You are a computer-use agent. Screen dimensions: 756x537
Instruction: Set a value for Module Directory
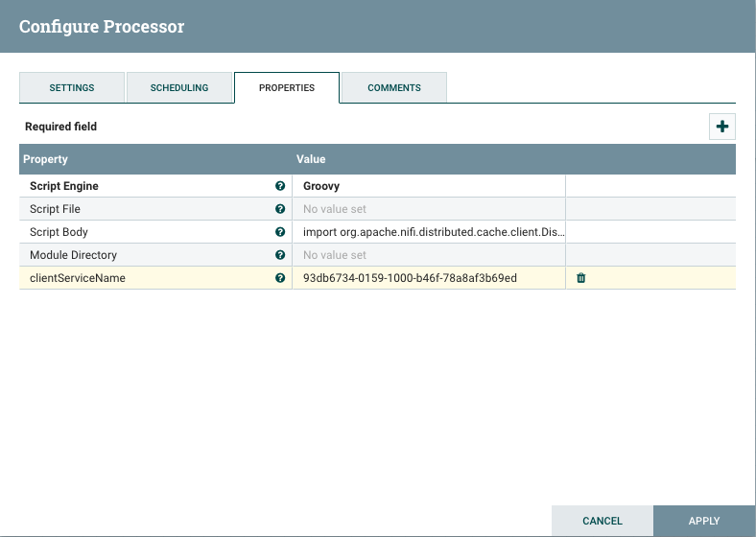coord(428,255)
